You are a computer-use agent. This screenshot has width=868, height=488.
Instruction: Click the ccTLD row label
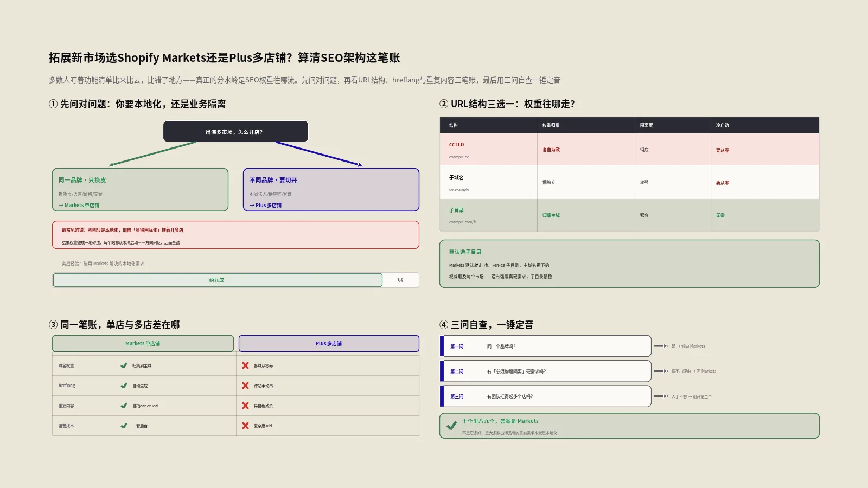pyautogui.click(x=457, y=145)
